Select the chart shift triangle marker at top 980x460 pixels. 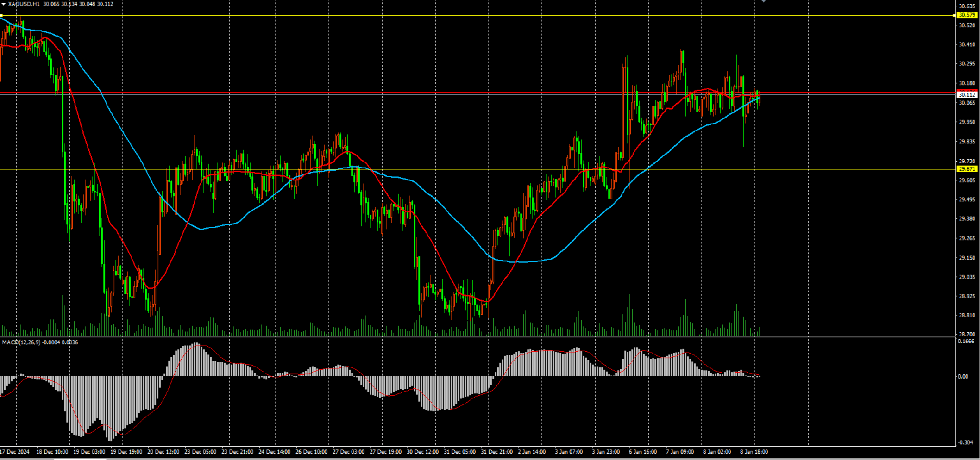(x=763, y=1)
